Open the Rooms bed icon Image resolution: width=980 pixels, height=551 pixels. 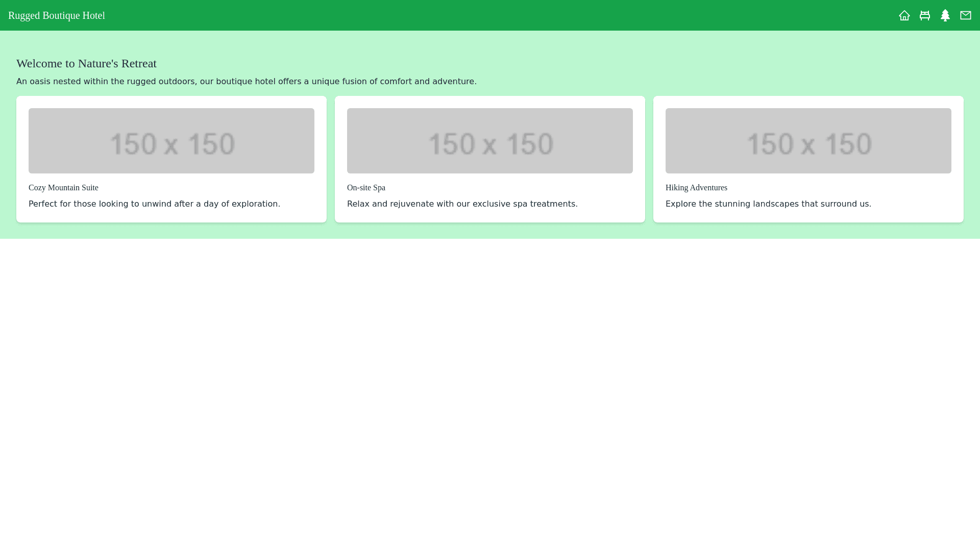pos(924,15)
